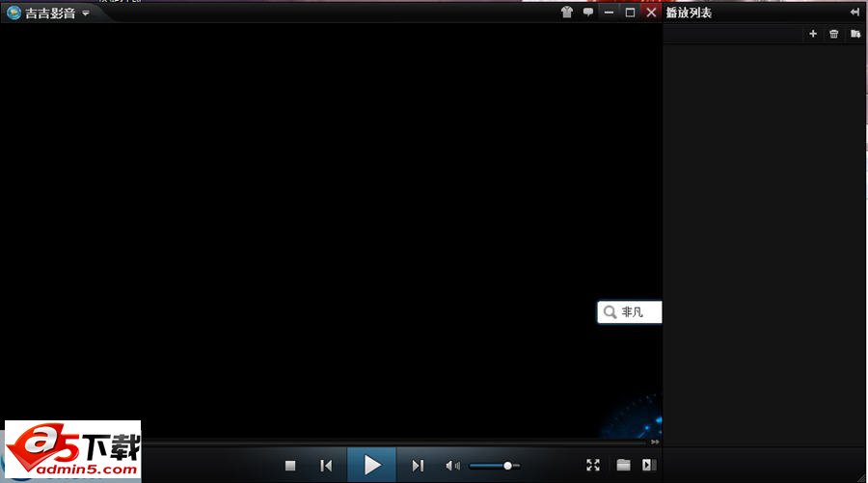Viewport: 868px width, 483px height.
Task: Click the 非凡 search box
Action: [630, 312]
